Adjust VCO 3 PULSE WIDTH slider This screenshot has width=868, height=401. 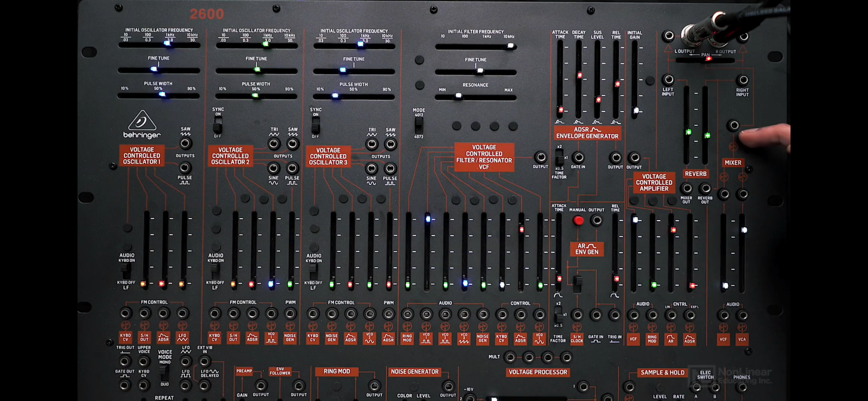point(354,97)
